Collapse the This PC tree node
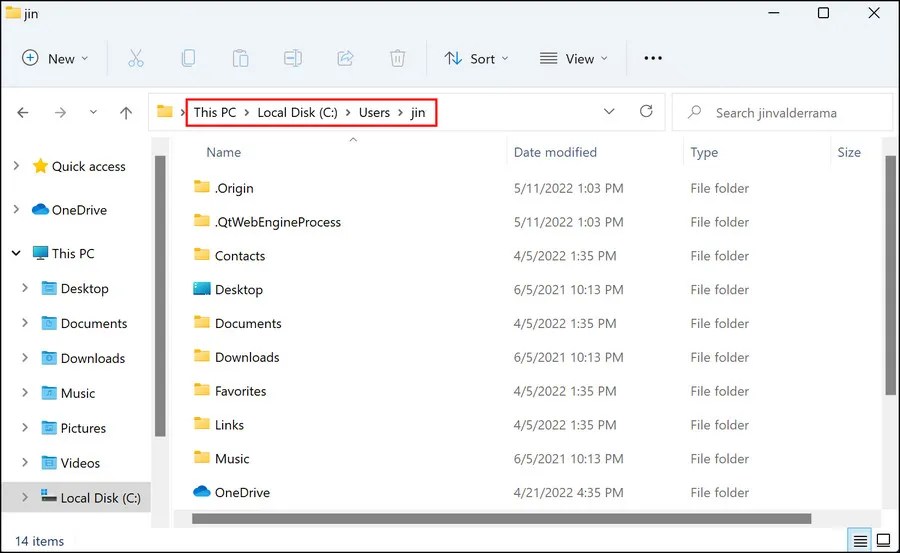Image resolution: width=900 pixels, height=553 pixels. click(16, 253)
